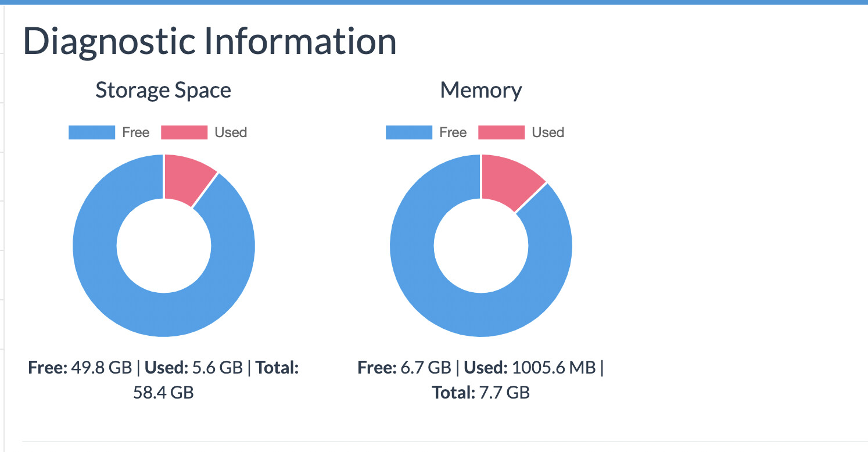868x452 pixels.
Task: Click the Storage Space chart title
Action: pyautogui.click(x=163, y=90)
